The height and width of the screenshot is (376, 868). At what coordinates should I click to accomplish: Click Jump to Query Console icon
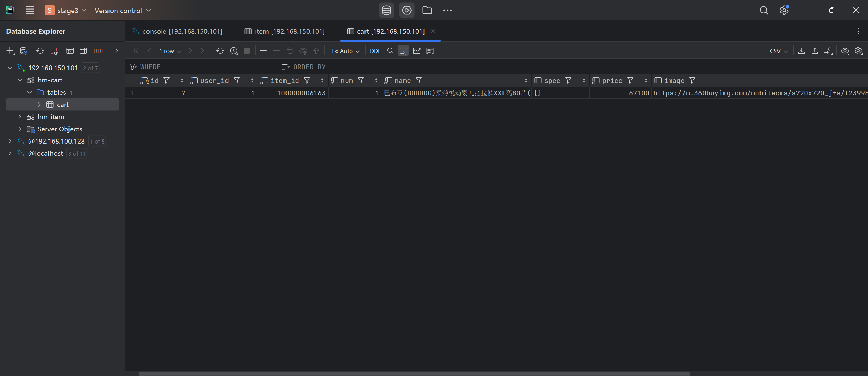70,51
